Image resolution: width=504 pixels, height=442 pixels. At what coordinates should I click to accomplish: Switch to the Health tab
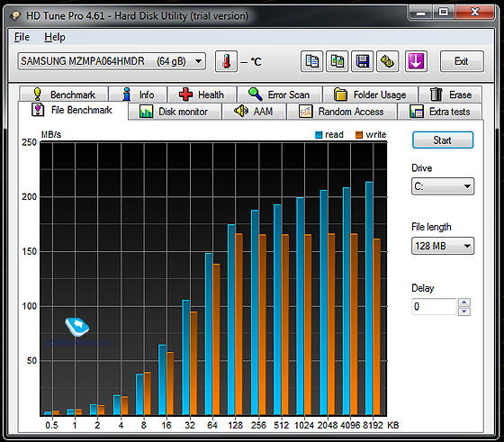point(202,95)
